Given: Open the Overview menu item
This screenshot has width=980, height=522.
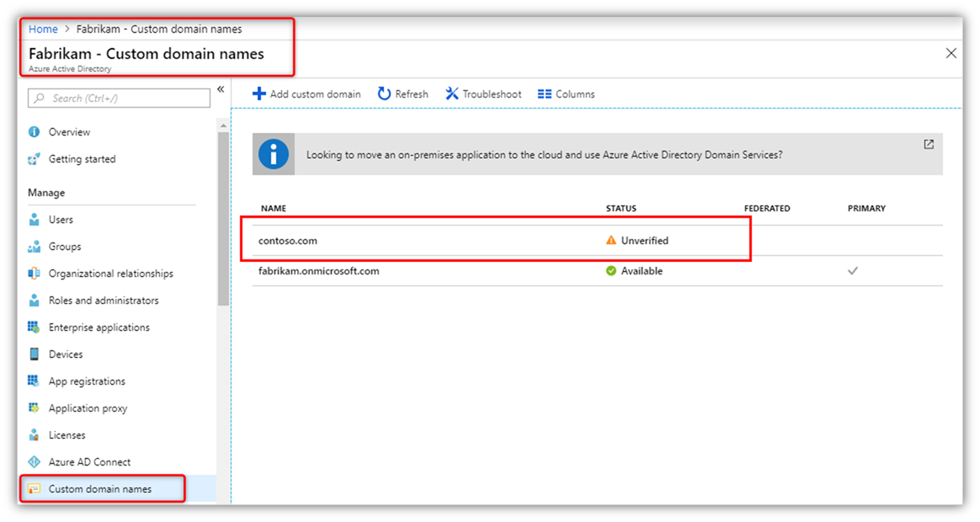Looking at the screenshot, I should pyautogui.click(x=69, y=132).
